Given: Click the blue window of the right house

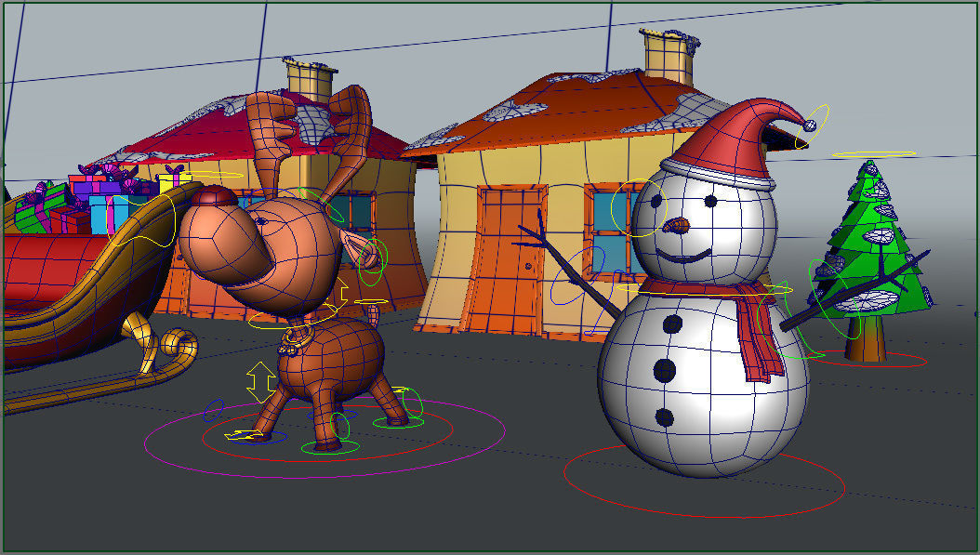Looking at the screenshot, I should tap(611, 232).
